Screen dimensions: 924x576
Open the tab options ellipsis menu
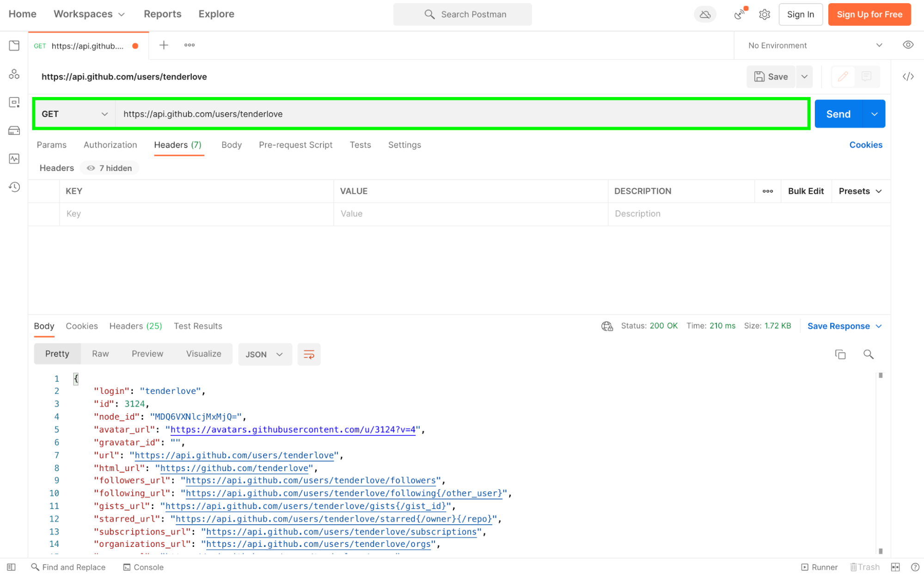(190, 45)
